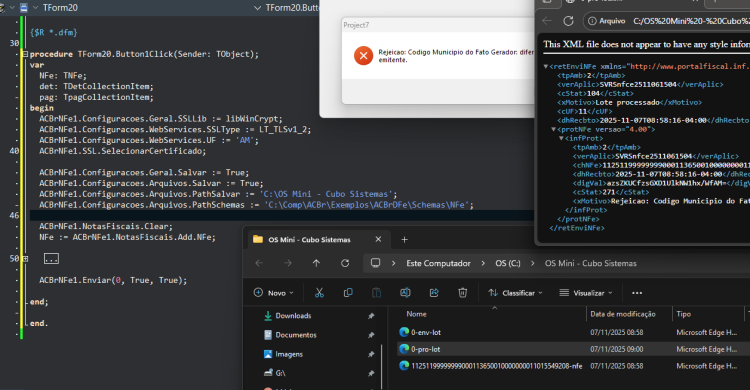Screen dimensions: 750x390
Task: Click the Rename icon in Explorer toolbar
Action: 405,292
